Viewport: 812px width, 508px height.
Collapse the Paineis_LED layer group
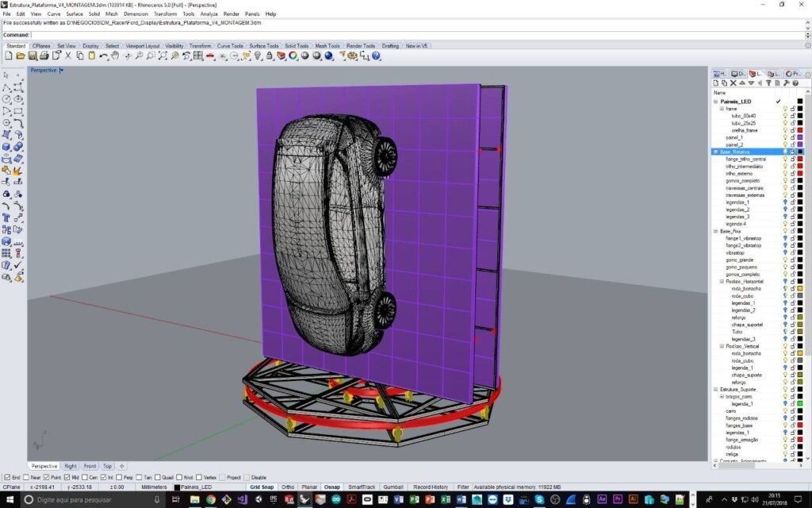pyautogui.click(x=715, y=102)
